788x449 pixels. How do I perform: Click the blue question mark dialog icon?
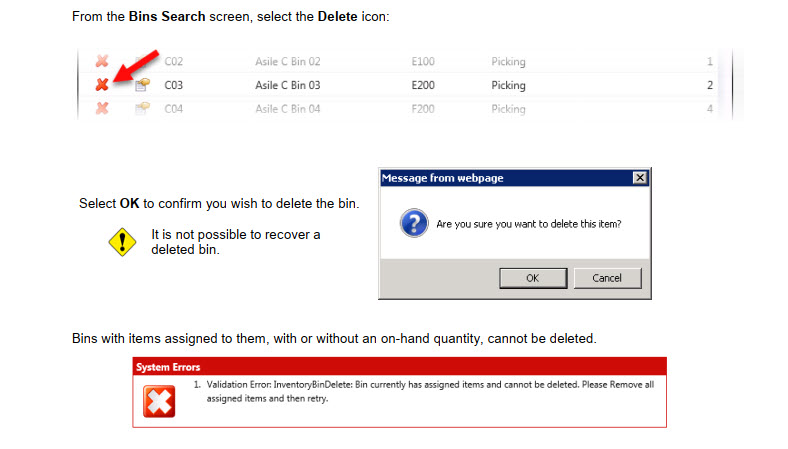pos(414,223)
